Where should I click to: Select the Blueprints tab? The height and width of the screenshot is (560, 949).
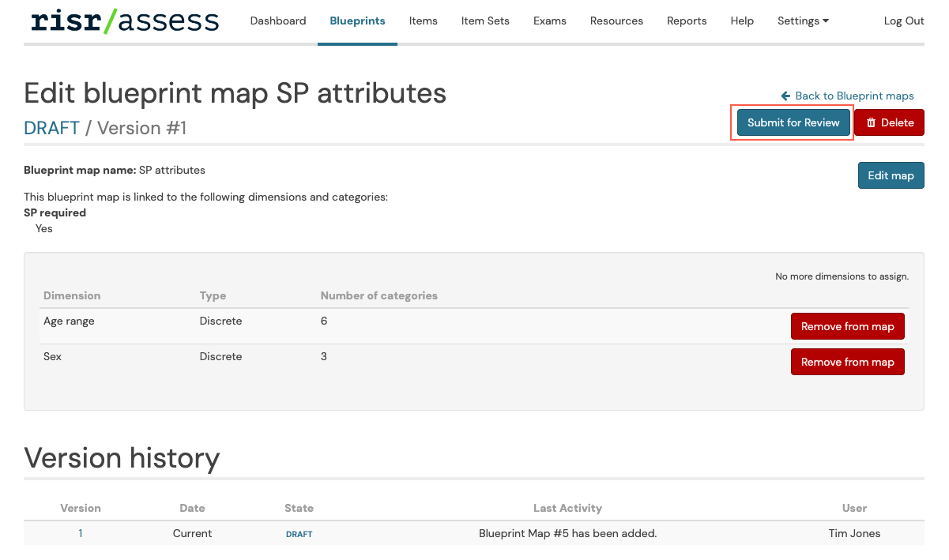tap(357, 21)
